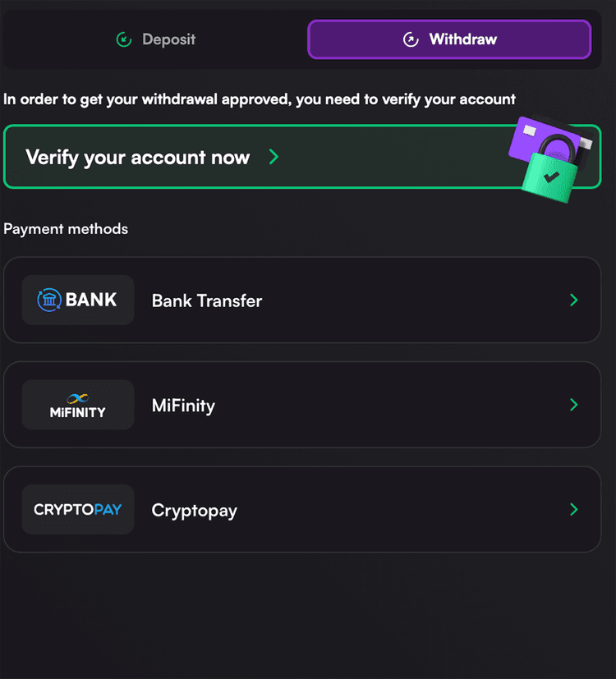
Task: Switch to the Deposit tab
Action: tap(156, 39)
